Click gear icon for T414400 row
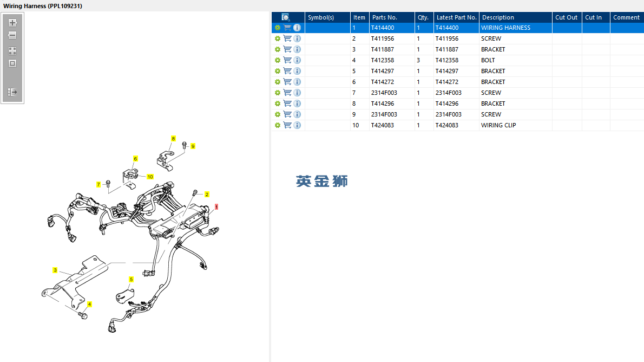Image resolution: width=644 pixels, height=362 pixels. point(278,28)
